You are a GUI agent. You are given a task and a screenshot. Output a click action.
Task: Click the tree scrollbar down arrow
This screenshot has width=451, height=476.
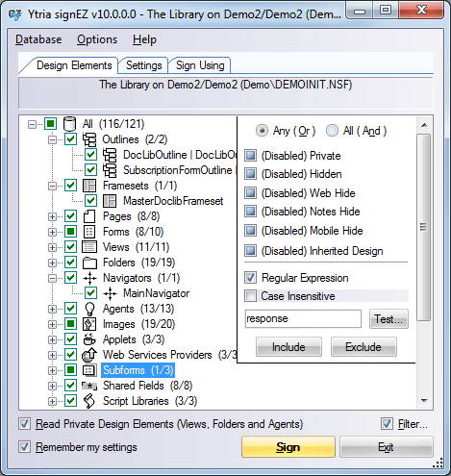(424, 400)
